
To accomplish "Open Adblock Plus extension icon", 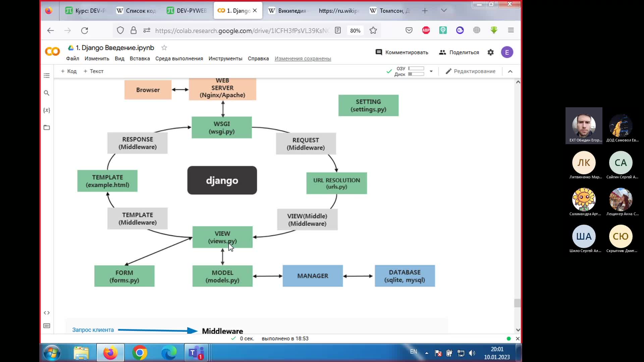I will coord(426,31).
